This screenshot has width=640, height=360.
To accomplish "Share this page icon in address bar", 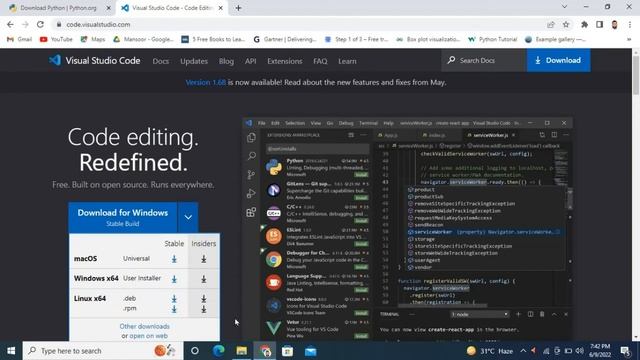I will pyautogui.click(x=551, y=24).
